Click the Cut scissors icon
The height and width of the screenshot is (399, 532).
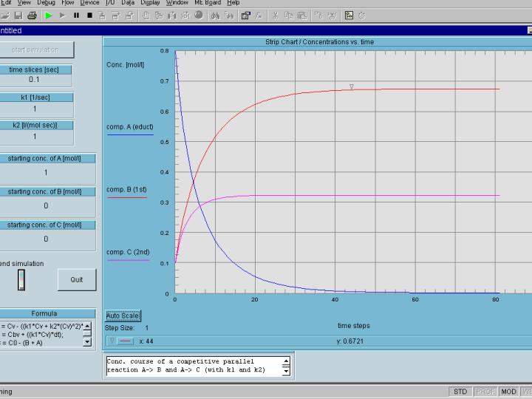click(x=276, y=15)
